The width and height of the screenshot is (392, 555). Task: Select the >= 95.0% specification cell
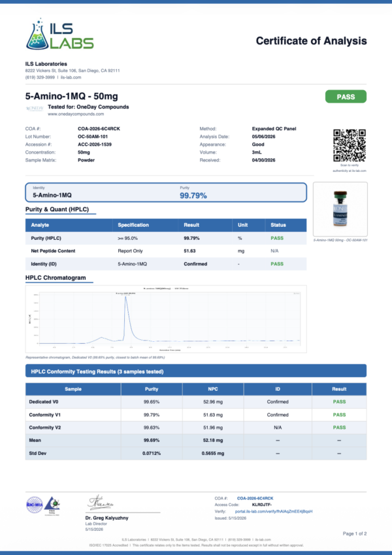pyautogui.click(x=127, y=238)
